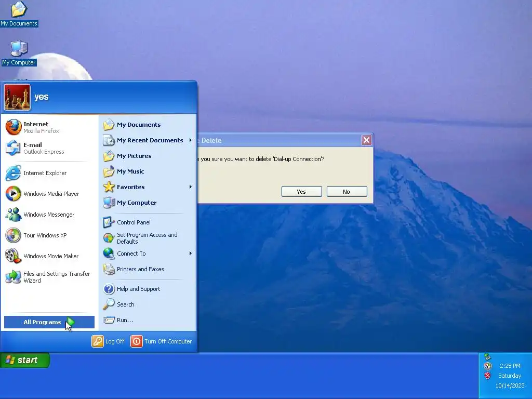Open My Computer icon in Start menu

coord(109,203)
